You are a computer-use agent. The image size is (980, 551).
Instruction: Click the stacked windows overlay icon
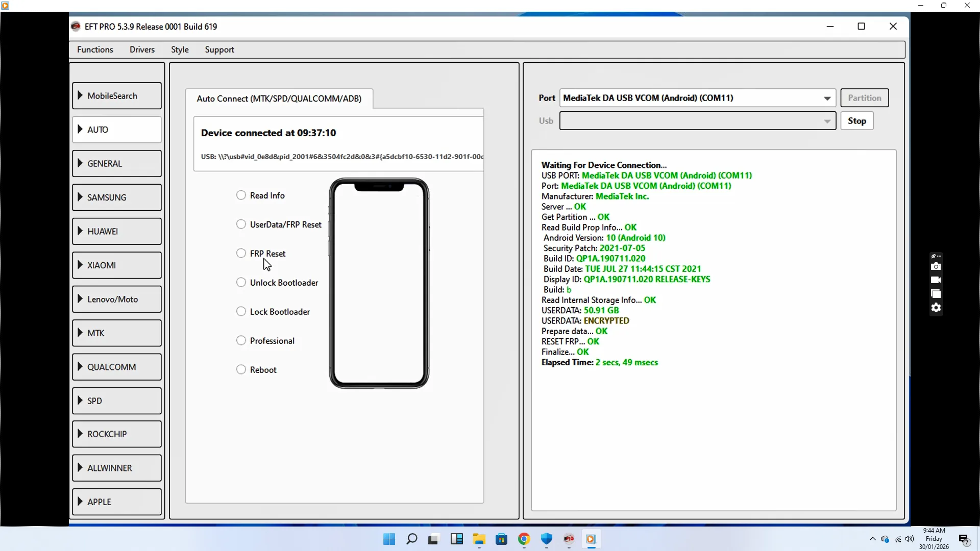936,294
